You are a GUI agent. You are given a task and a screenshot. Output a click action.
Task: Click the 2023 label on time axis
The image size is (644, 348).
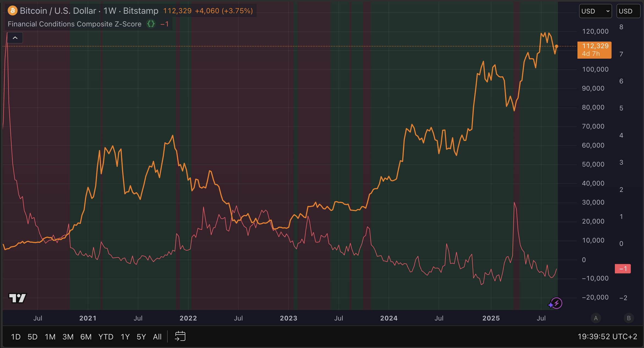tap(289, 318)
